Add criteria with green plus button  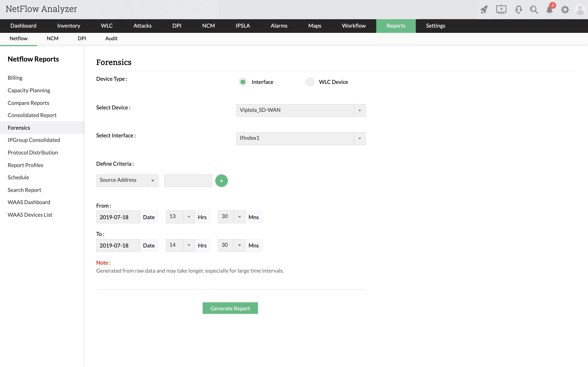tap(221, 181)
